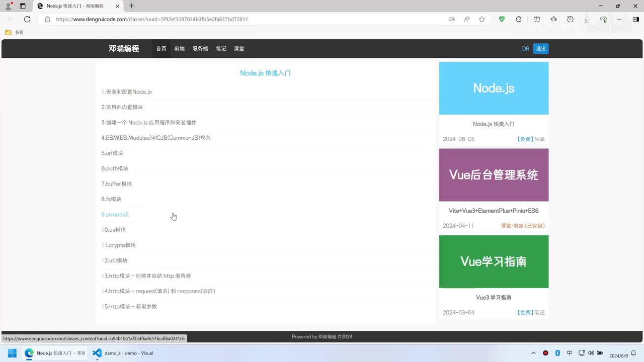
Task: Open lesson 3.创建一个 Node.js 应用程序和安装插件
Action: tap(148, 123)
